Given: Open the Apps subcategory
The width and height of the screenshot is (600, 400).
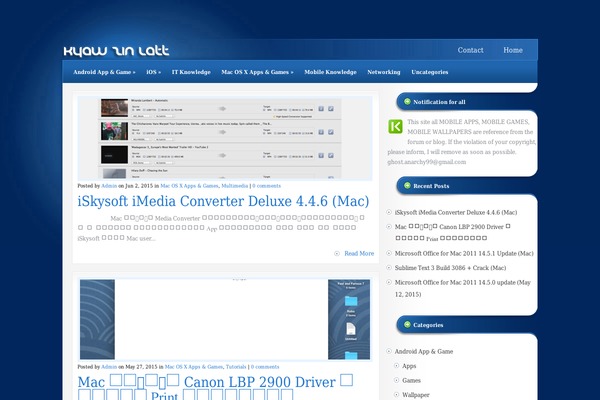Looking at the screenshot, I should (409, 366).
